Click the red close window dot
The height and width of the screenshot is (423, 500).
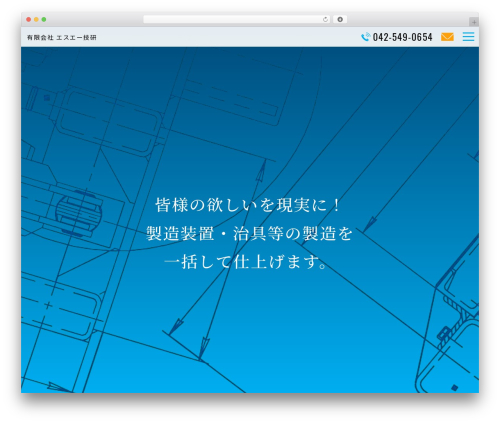[x=29, y=19]
